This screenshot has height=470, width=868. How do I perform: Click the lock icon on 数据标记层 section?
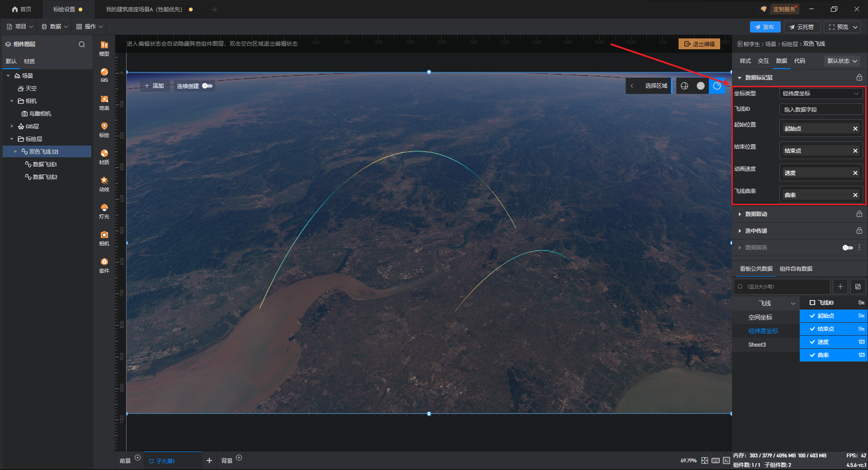(859, 78)
